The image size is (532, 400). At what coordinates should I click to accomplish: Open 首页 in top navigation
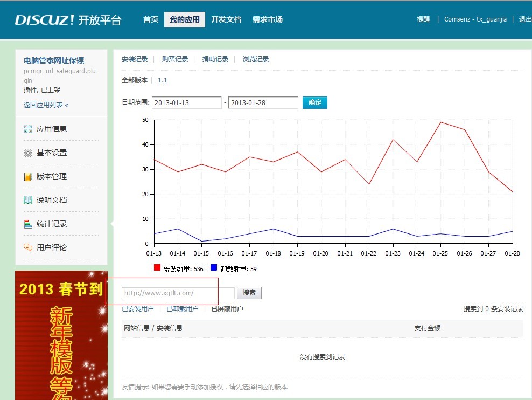point(151,19)
